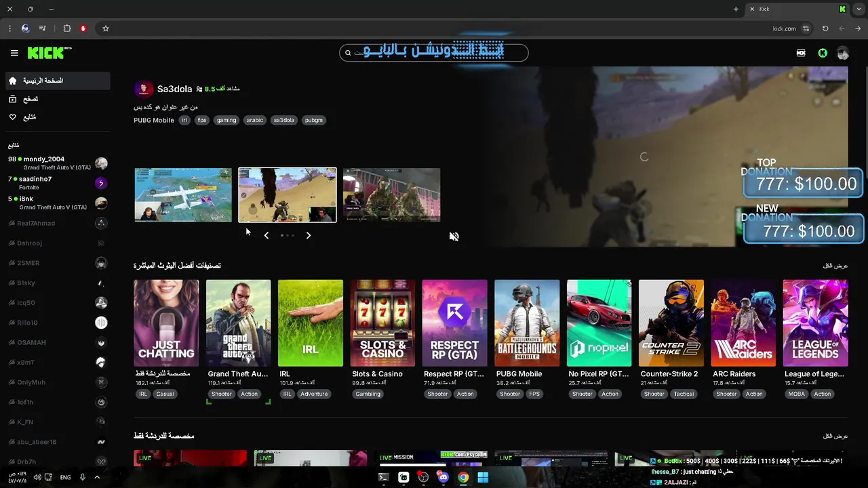Click the Chrome profile icon
Image resolution: width=868 pixels, height=488 pixels.
coord(26,28)
